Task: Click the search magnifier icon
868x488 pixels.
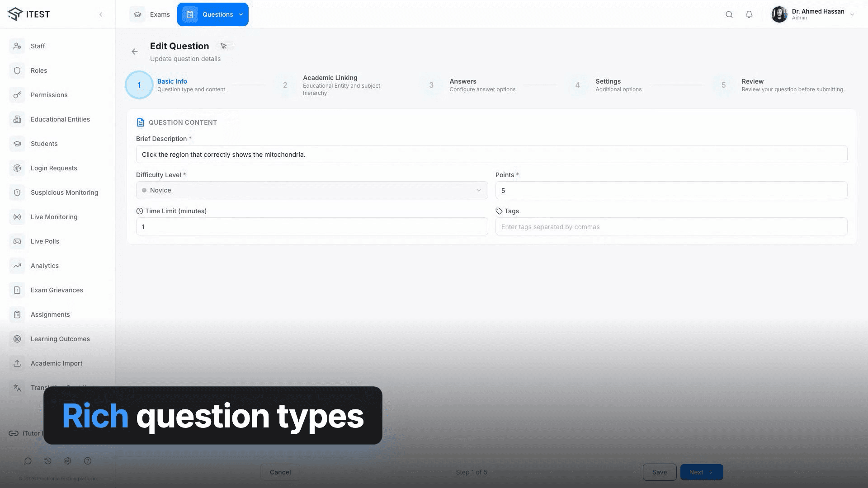Action: pos(729,14)
